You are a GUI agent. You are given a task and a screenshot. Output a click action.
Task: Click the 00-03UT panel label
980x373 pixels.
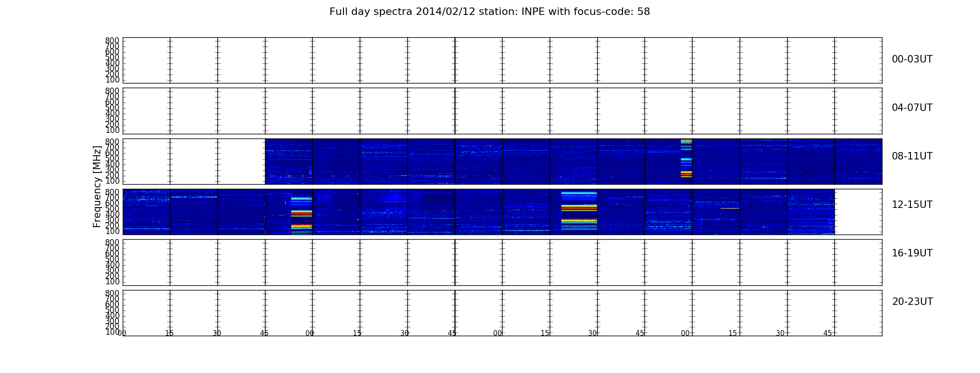912,59
